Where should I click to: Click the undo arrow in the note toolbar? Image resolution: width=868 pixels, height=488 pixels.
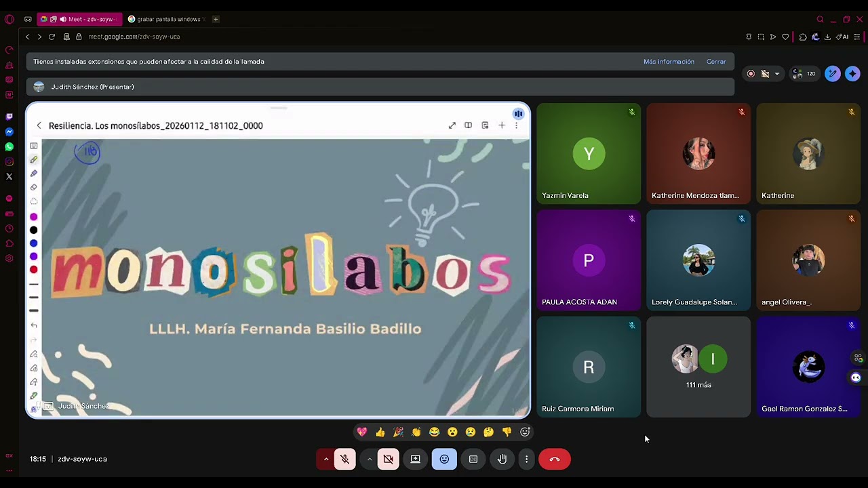(x=33, y=325)
